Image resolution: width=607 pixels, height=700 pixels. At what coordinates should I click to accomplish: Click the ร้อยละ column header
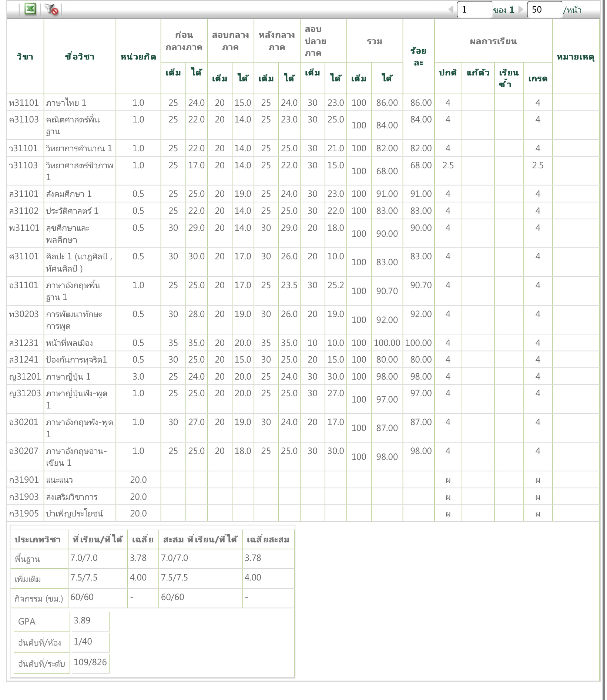[x=418, y=57]
